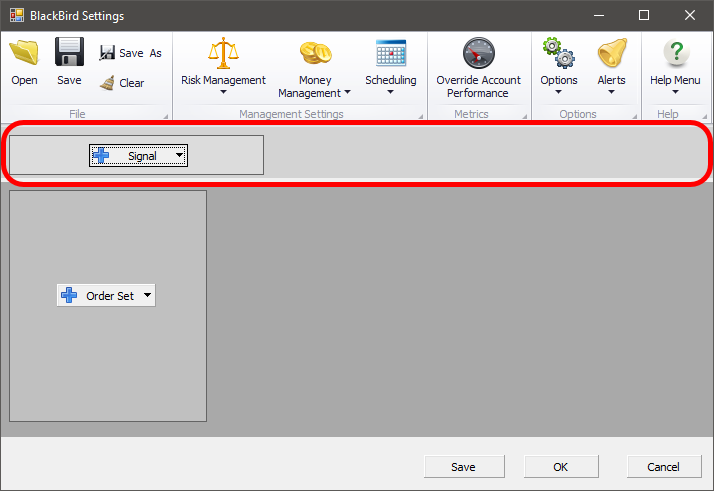The height and width of the screenshot is (491, 714).
Task: Open Risk Management scales icon
Action: [223, 53]
